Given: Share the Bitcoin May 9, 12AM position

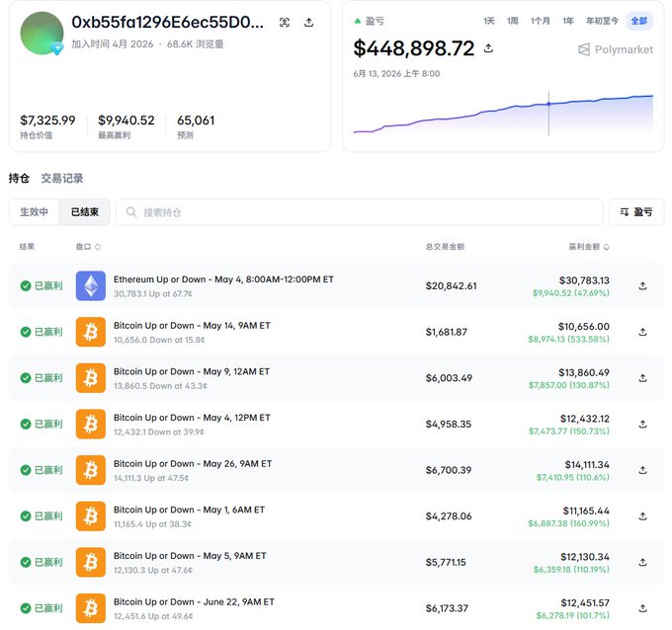Looking at the screenshot, I should pyautogui.click(x=642, y=378).
